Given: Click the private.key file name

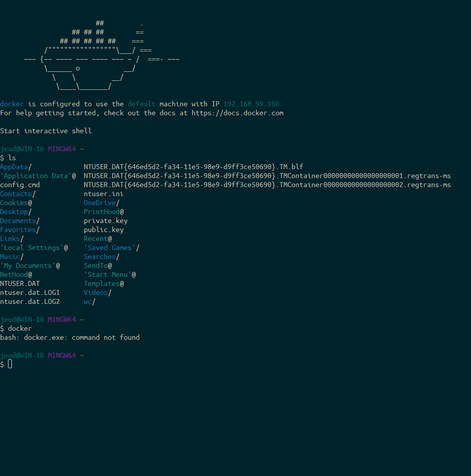Looking at the screenshot, I should point(106,221).
